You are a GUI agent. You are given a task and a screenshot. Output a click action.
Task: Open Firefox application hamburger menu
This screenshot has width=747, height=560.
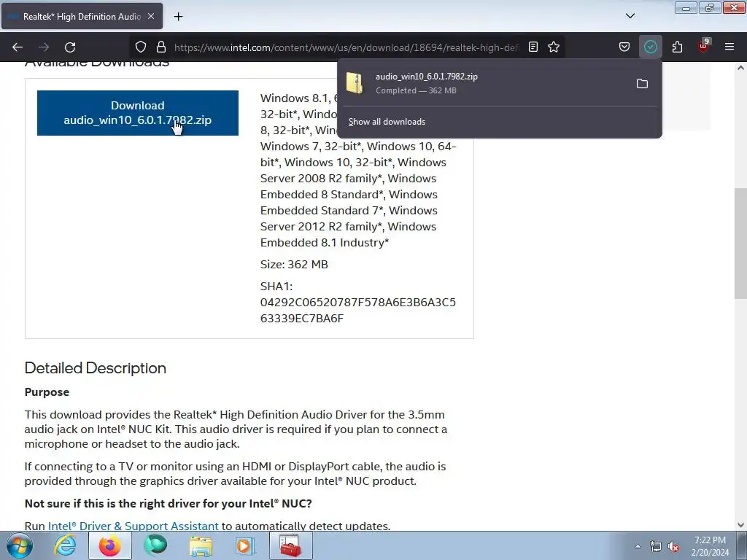pyautogui.click(x=729, y=47)
